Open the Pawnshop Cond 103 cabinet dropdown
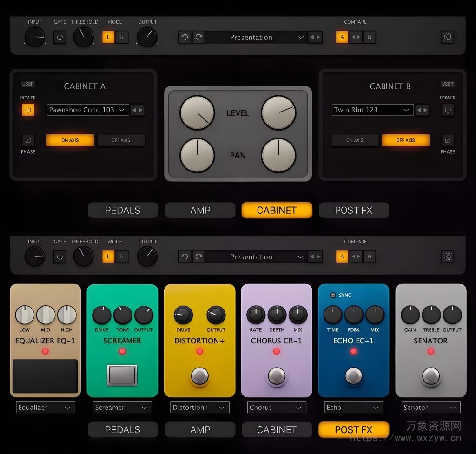 point(88,110)
